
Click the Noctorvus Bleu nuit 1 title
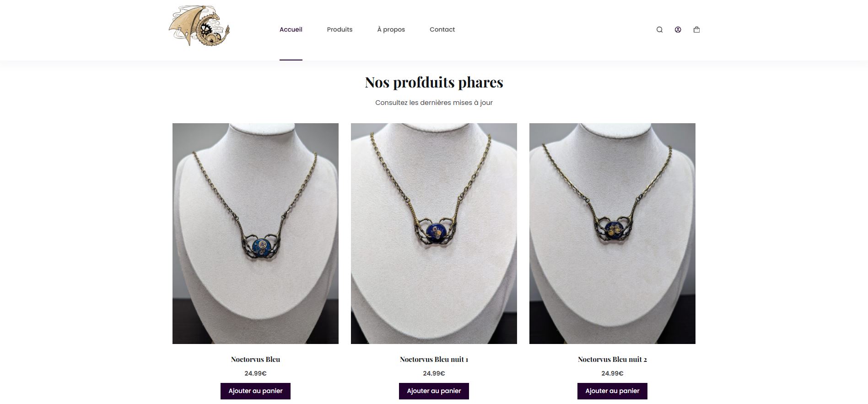[434, 360]
